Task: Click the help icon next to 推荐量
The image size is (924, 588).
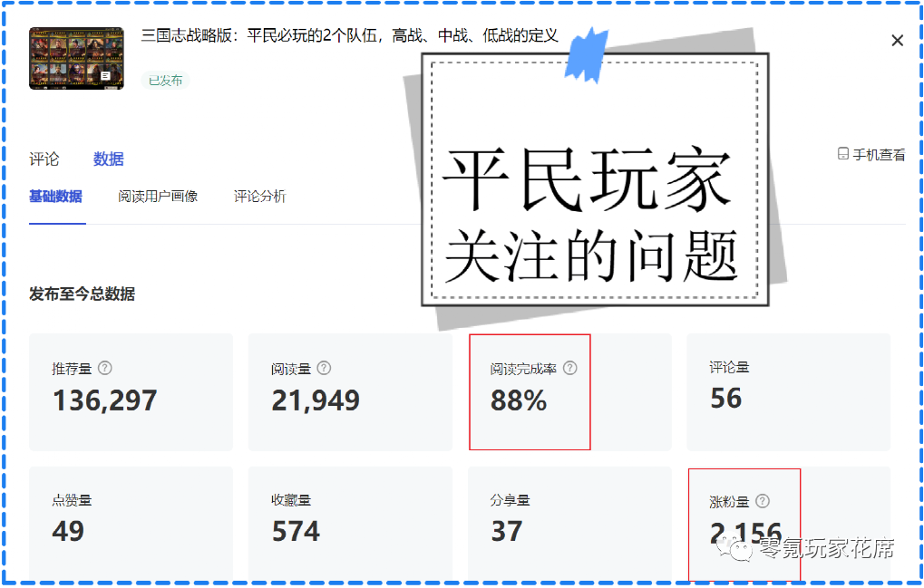Action: click(x=105, y=369)
